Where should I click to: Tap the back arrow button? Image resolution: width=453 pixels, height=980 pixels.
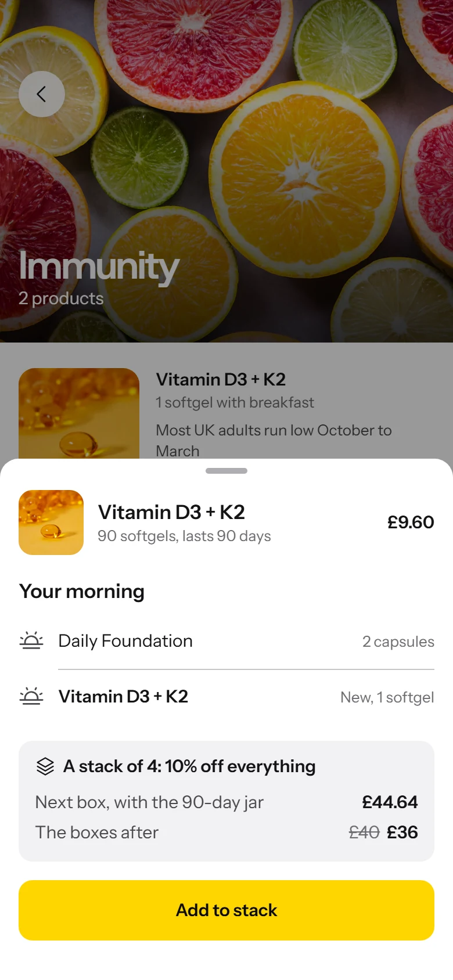42,94
